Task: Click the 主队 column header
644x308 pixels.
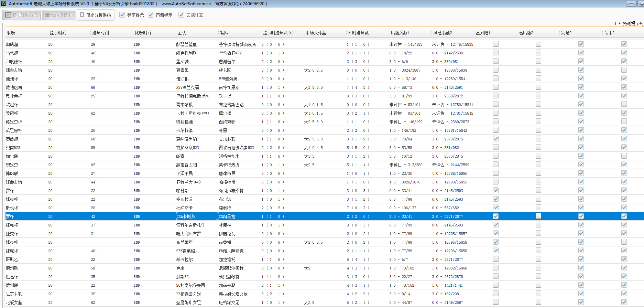Action: point(182,33)
